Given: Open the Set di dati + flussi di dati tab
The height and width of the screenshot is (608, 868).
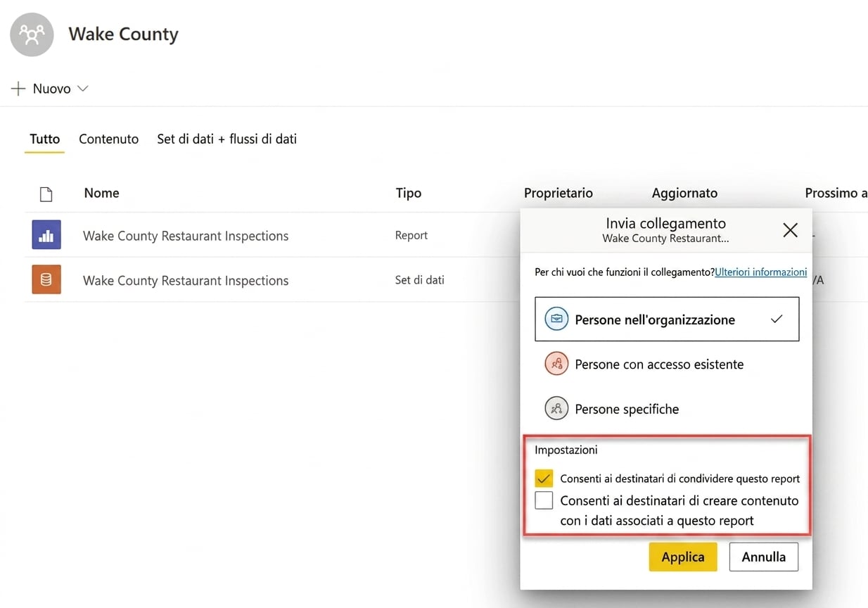Looking at the screenshot, I should 226,139.
